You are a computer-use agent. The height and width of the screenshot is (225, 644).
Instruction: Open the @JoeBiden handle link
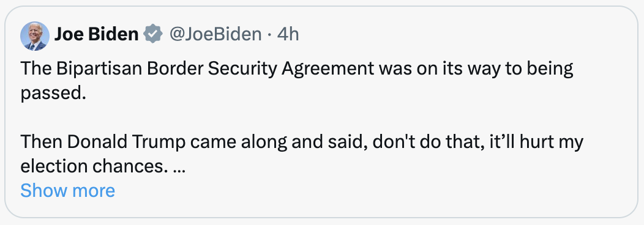tap(215, 34)
